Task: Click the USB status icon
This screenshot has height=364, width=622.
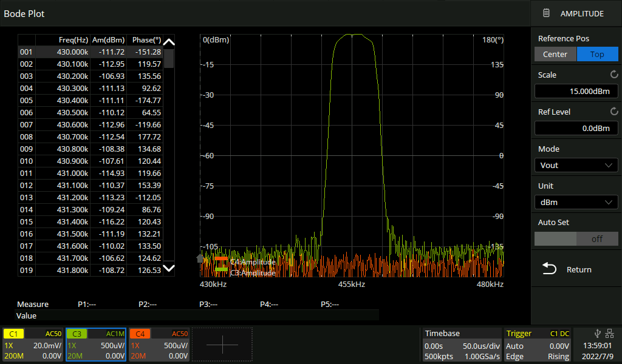Action: point(598,334)
